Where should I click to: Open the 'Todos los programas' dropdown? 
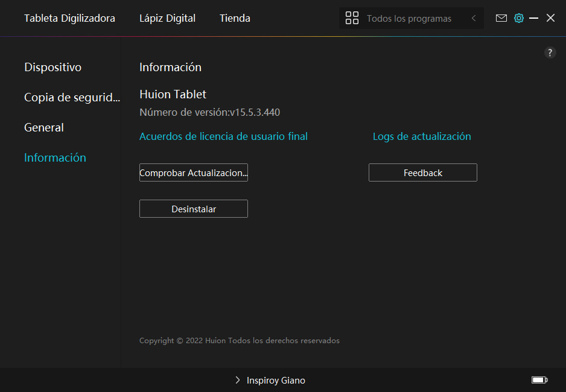click(409, 19)
